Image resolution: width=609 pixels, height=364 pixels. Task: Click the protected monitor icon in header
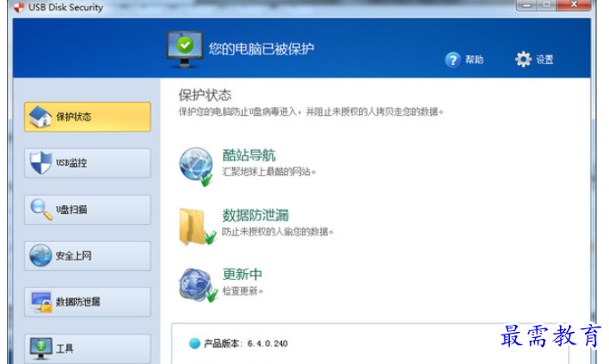[x=185, y=49]
